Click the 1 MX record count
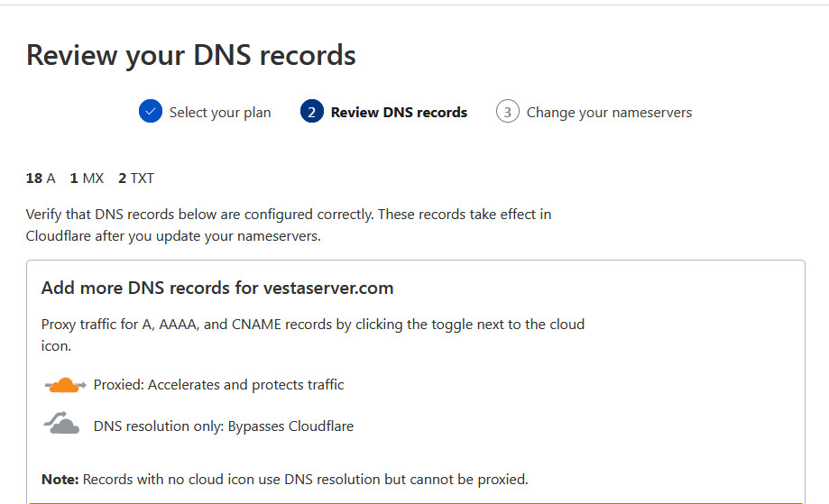The image size is (829, 504). (x=87, y=179)
